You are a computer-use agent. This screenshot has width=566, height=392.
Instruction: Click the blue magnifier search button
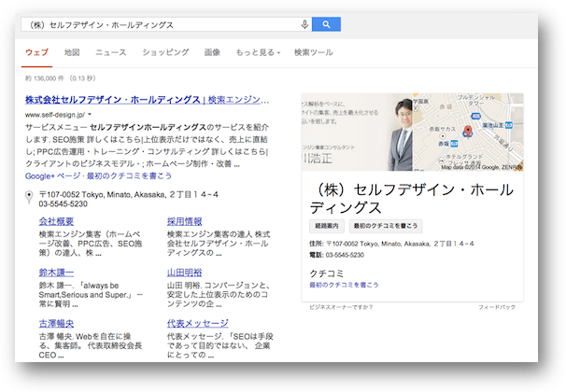[326, 24]
